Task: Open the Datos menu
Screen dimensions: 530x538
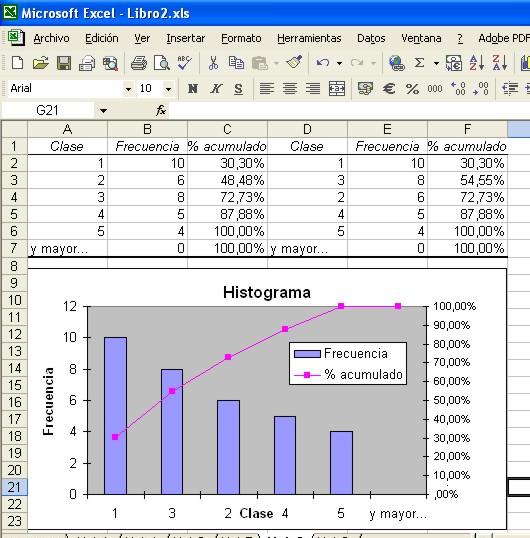Action: (371, 38)
